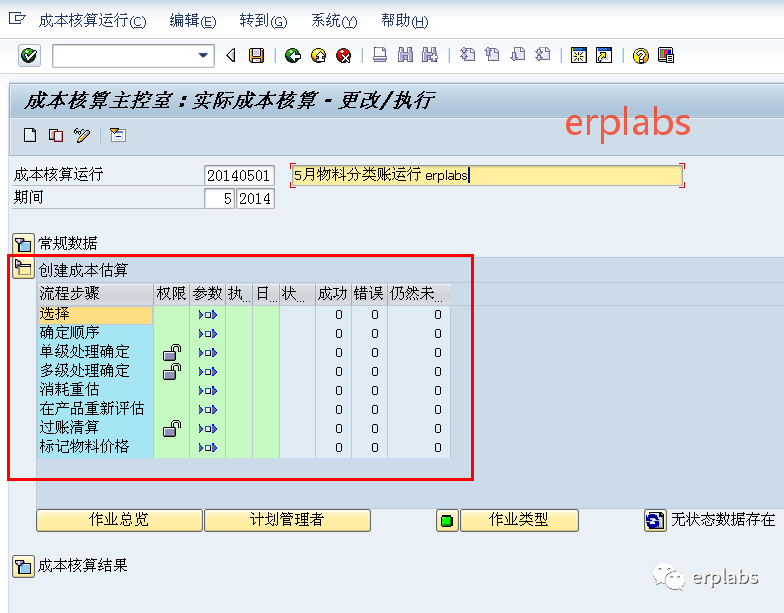Open the command field dropdown arrow
This screenshot has height=613, width=784.
(x=203, y=56)
